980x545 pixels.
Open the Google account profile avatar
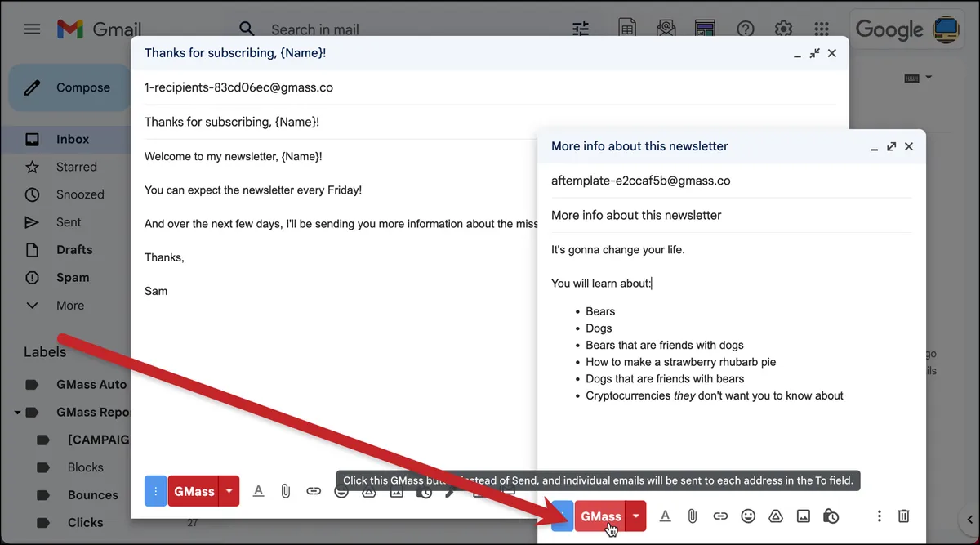point(947,29)
